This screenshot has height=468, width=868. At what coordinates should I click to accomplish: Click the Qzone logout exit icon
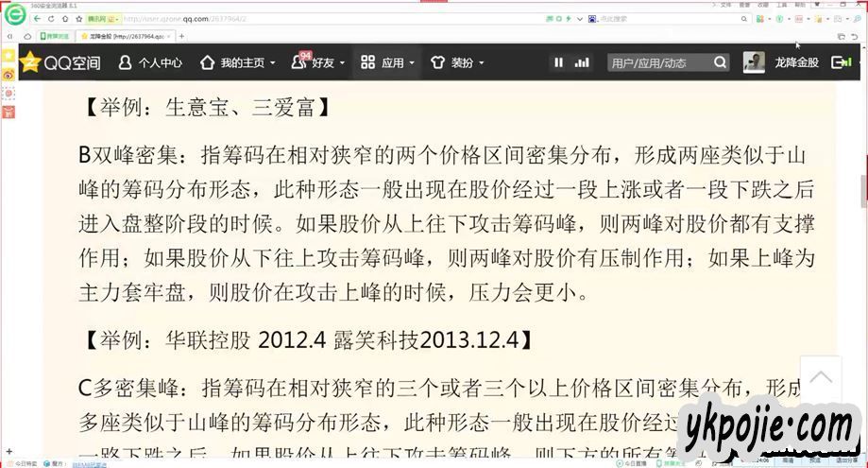(840, 62)
